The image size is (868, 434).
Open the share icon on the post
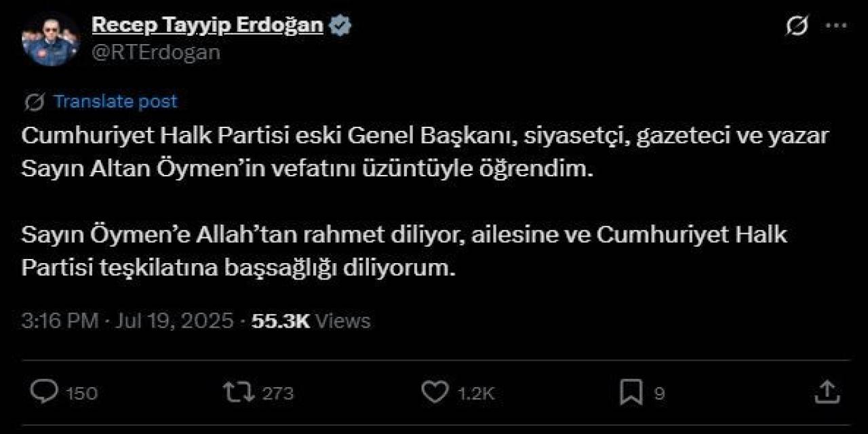[825, 391]
